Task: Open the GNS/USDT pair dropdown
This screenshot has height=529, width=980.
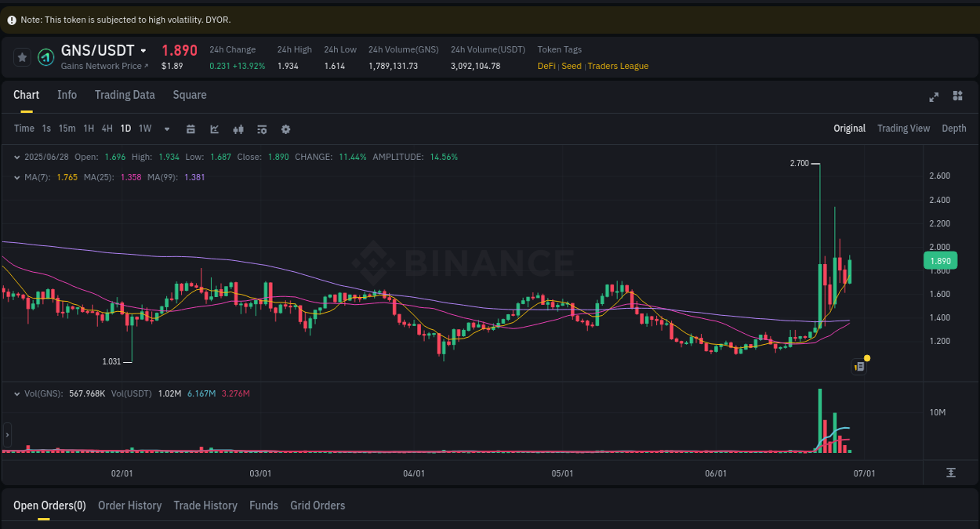Action: [x=143, y=50]
